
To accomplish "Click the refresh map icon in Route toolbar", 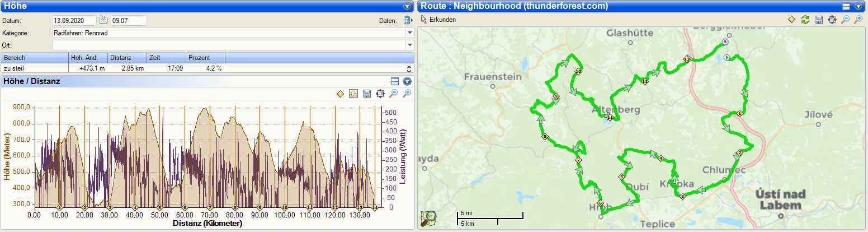I will [x=805, y=20].
